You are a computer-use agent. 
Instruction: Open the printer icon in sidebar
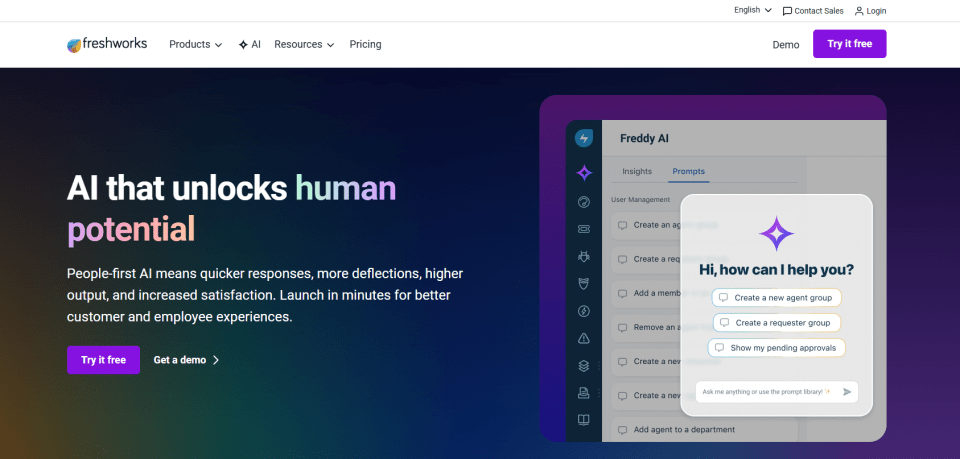click(x=583, y=393)
